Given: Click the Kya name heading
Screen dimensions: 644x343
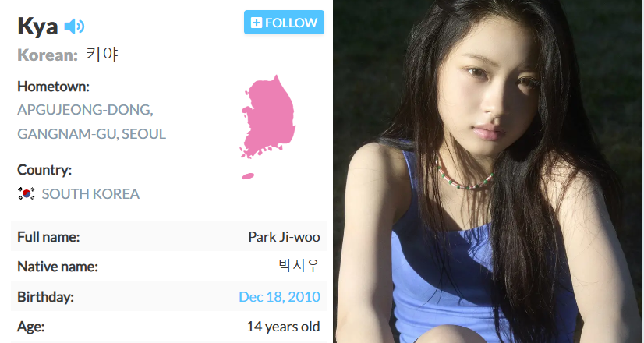Looking at the screenshot, I should point(37,27).
